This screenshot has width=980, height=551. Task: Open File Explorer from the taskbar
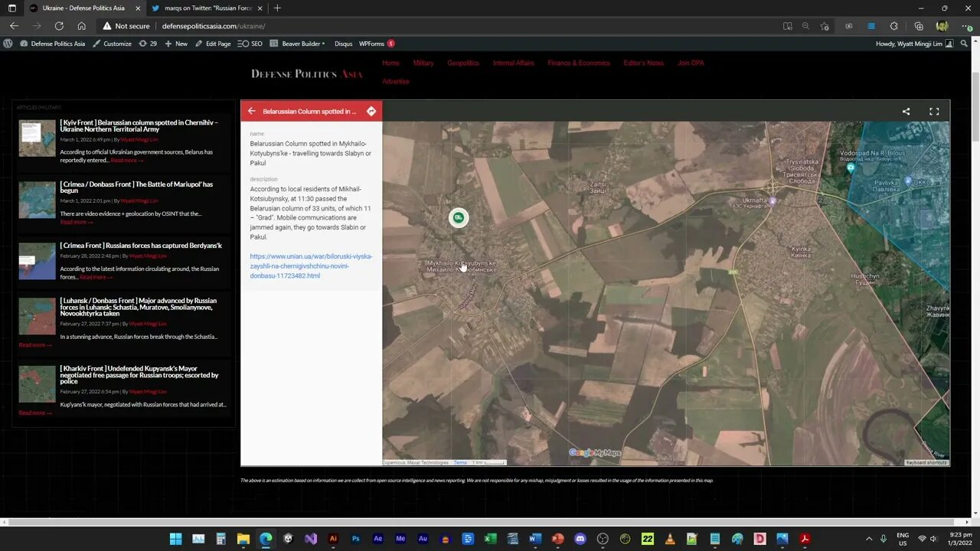(243, 539)
